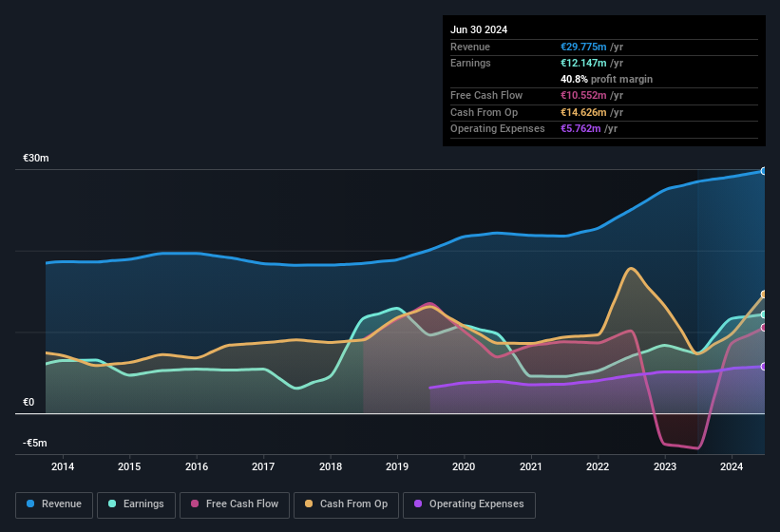Image resolution: width=780 pixels, height=532 pixels.
Task: Toggle Operating Expenses legend button
Action: 469,504
